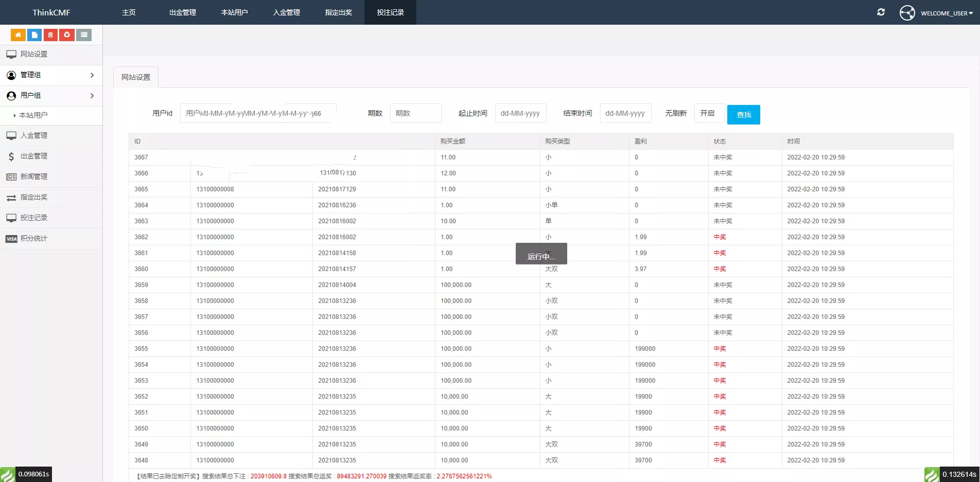Screen dimensions: 980x482
Task: Open 积分统计 in the sidebar
Action: (34, 239)
